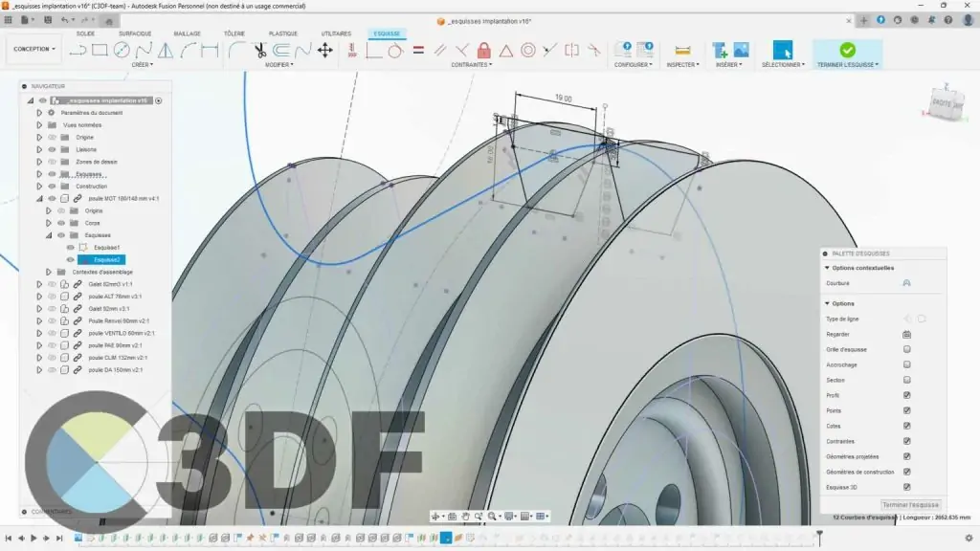The width and height of the screenshot is (980, 551).
Task: Switch to the SURFACIQUE tab
Action: (135, 33)
